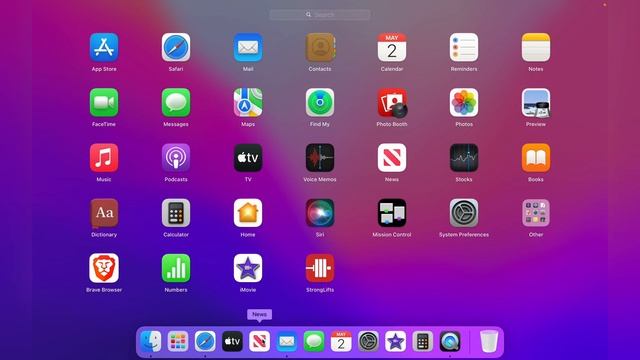Open QuickTime Player from the Dock
640x360 pixels.
point(450,341)
